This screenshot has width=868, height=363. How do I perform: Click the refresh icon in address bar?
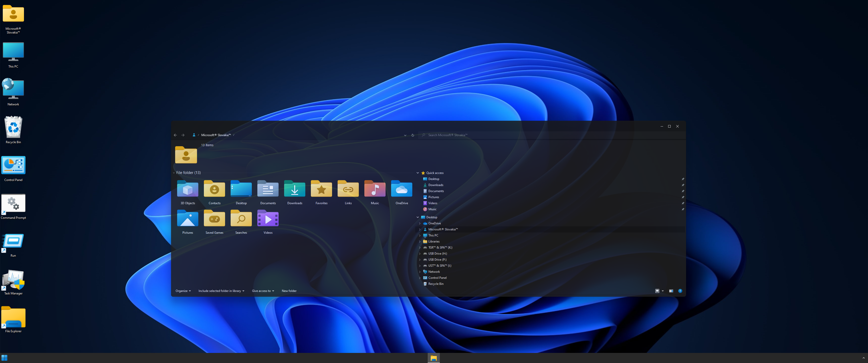click(x=413, y=135)
